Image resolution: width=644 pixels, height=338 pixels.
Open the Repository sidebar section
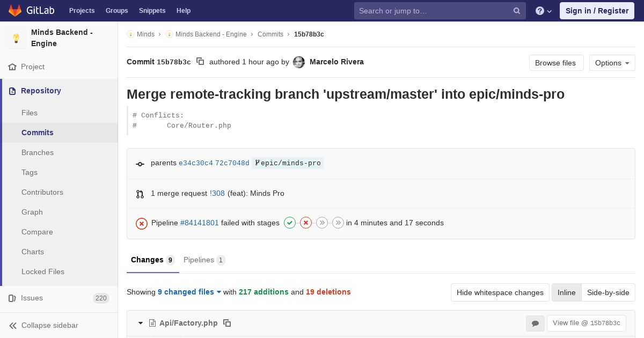pos(41,91)
